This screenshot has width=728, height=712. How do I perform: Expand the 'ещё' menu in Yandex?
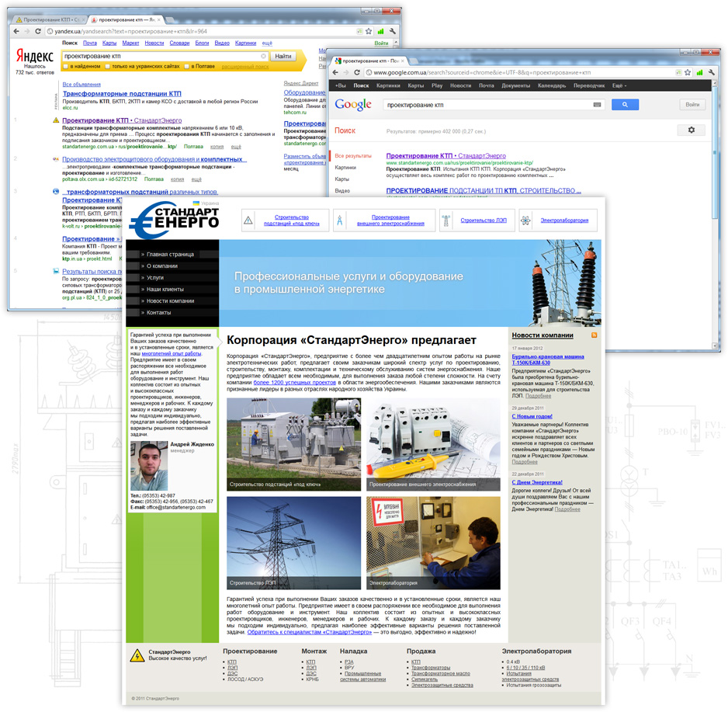267,43
